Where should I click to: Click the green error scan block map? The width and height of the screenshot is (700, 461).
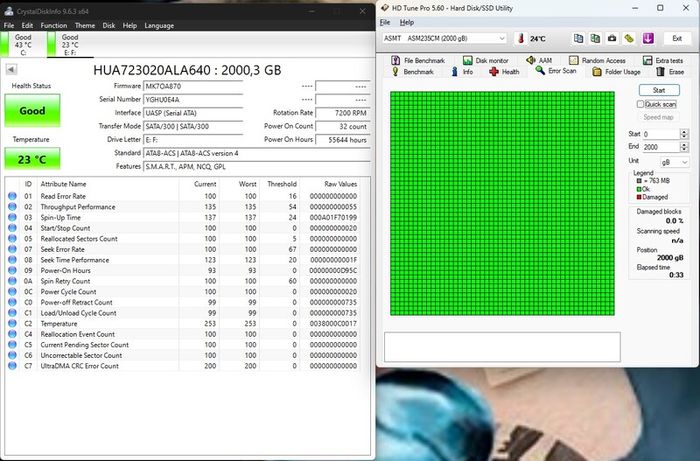coord(502,204)
